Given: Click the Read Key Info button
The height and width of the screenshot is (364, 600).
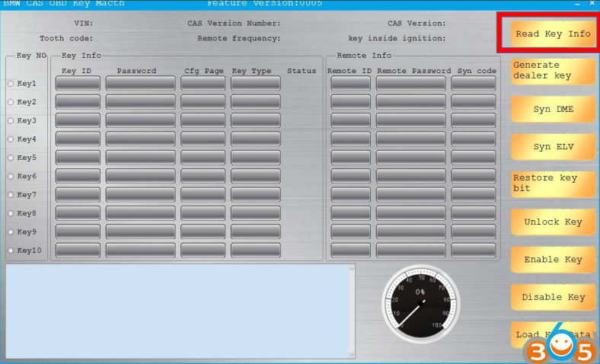Looking at the screenshot, I should click(x=553, y=34).
